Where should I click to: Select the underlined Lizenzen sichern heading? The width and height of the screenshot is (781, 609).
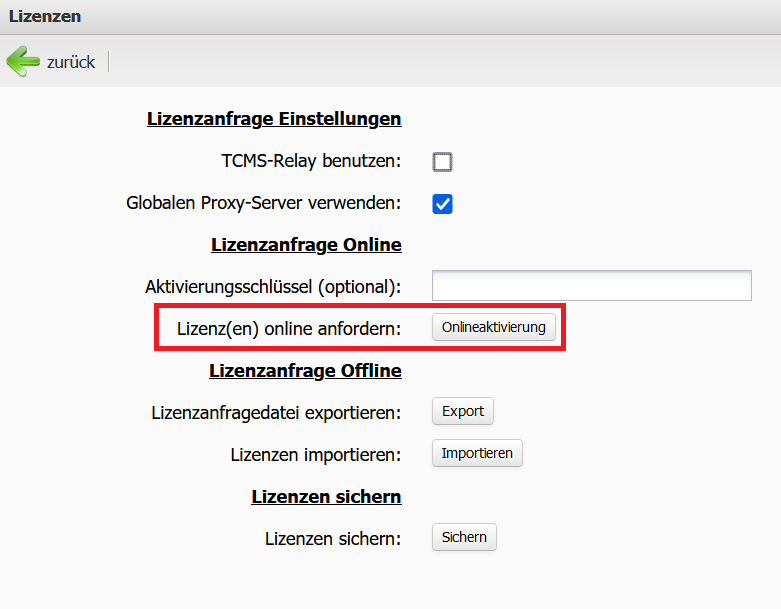pyautogui.click(x=326, y=497)
